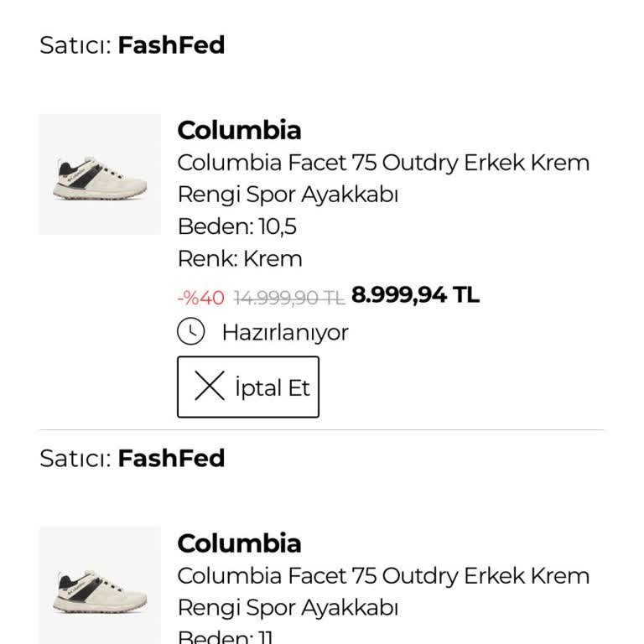The image size is (644, 644).
Task: Click the crossed-out 14.999,90 TL price
Action: point(288,297)
